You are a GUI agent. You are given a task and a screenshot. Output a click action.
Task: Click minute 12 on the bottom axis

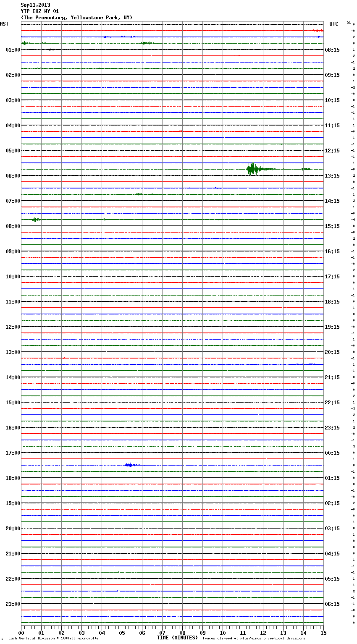pyautogui.click(x=263, y=633)
